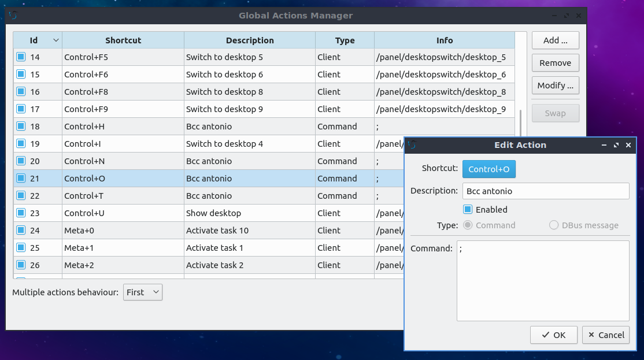Select the Command radio button

[x=468, y=225]
